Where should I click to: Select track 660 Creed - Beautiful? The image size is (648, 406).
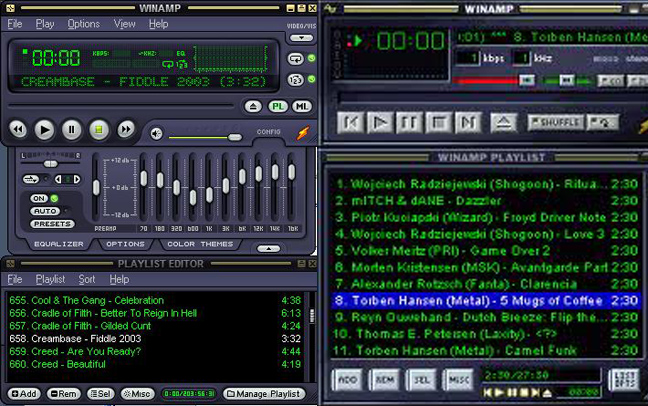pyautogui.click(x=155, y=364)
